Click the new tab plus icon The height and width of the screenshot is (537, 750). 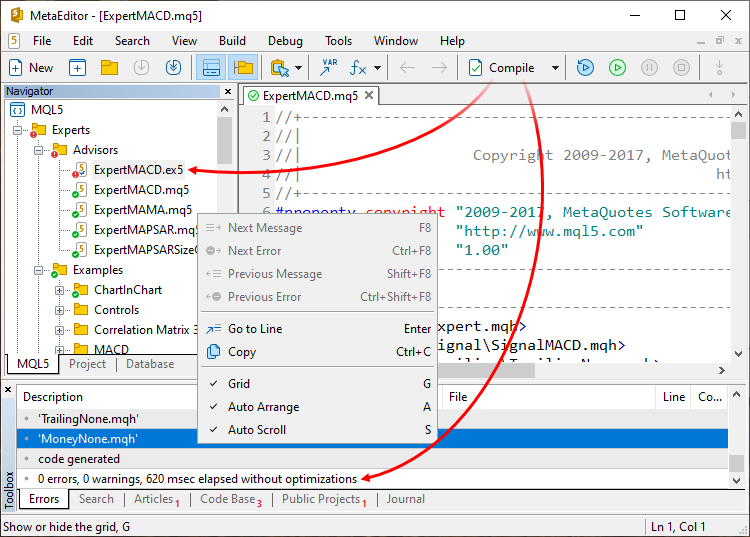click(77, 68)
